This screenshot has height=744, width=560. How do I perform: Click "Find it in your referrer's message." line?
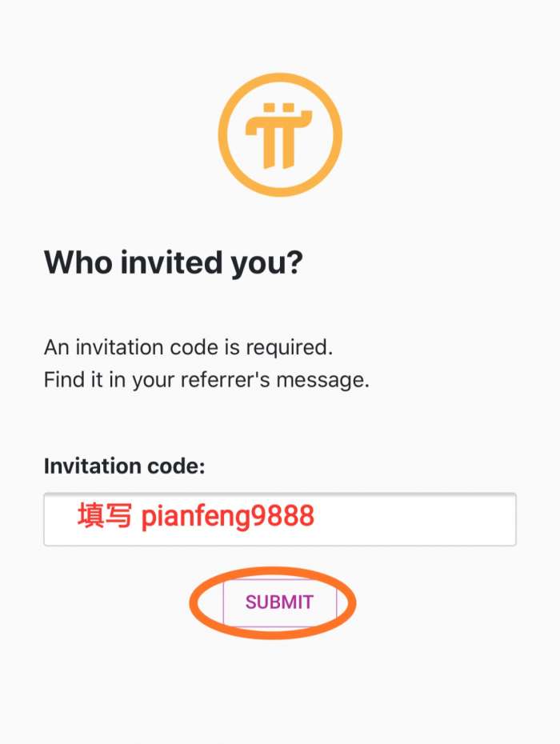pos(206,380)
